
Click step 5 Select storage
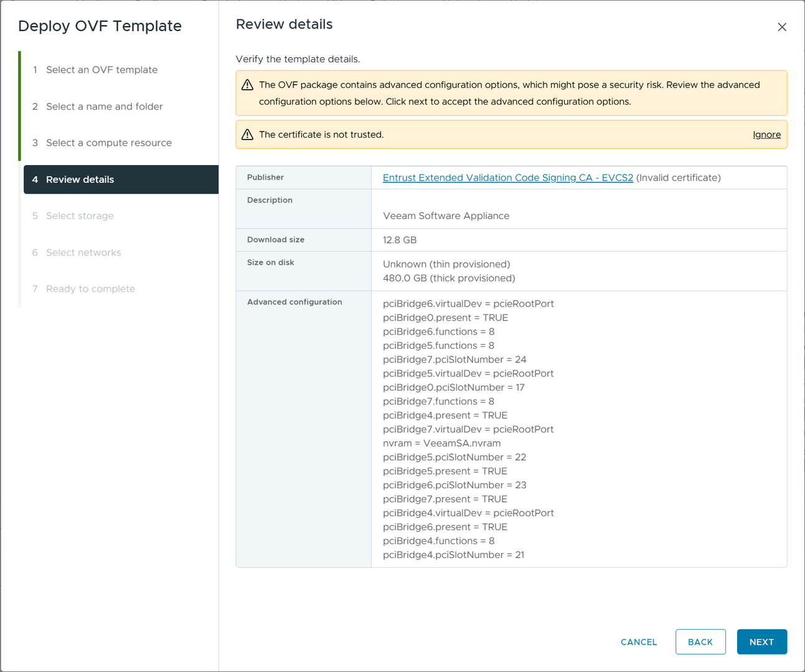tap(80, 215)
